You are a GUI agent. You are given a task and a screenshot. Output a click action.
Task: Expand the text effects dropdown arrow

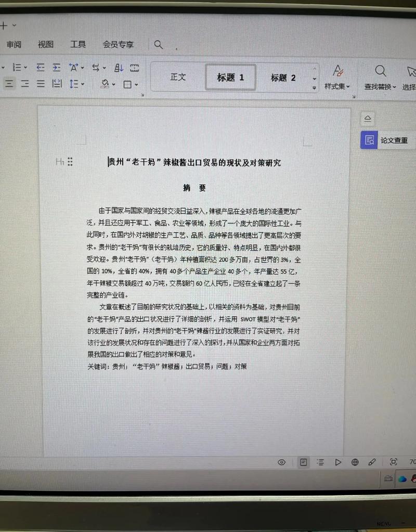pos(82,68)
